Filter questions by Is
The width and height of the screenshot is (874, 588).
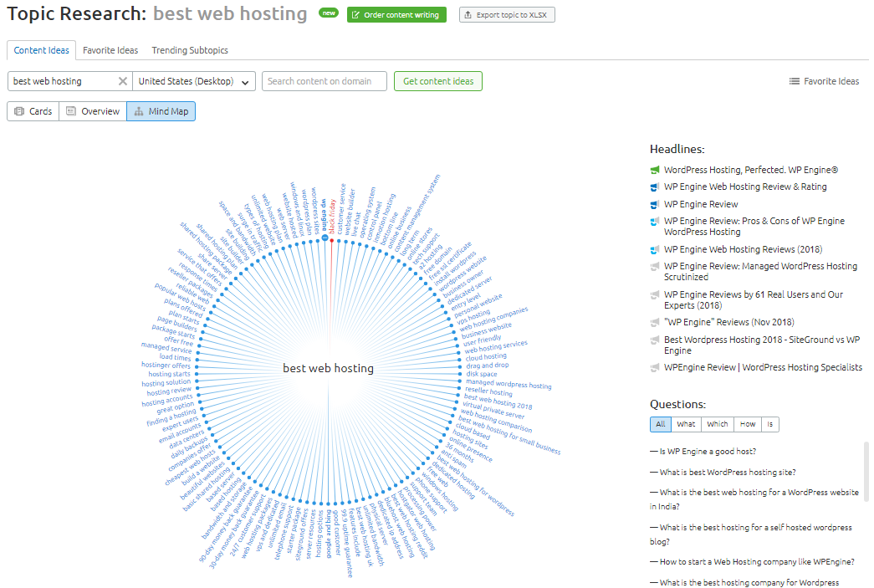[769, 424]
